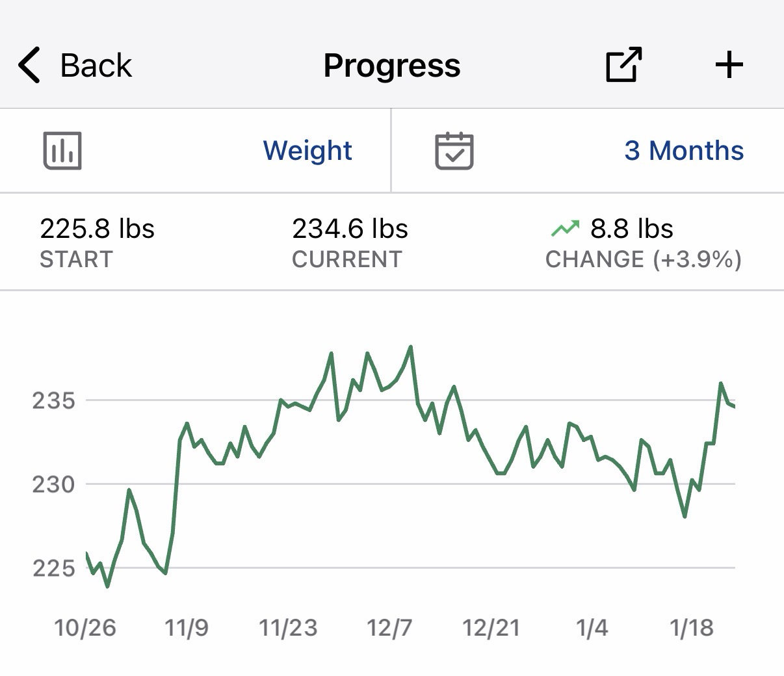The width and height of the screenshot is (784, 676).
Task: Tap the Back text button
Action: (x=96, y=65)
